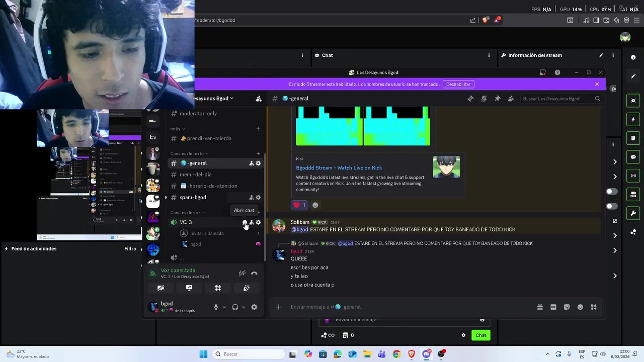The width and height of the screenshot is (644, 362).
Task: Dismiss the purple streamer mode banner
Action: pos(597,84)
